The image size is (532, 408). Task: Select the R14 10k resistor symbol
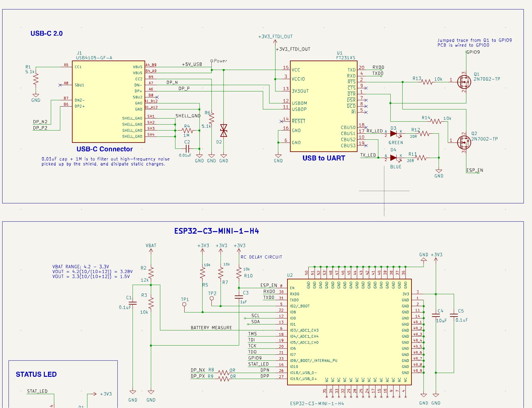pyautogui.click(x=436, y=121)
